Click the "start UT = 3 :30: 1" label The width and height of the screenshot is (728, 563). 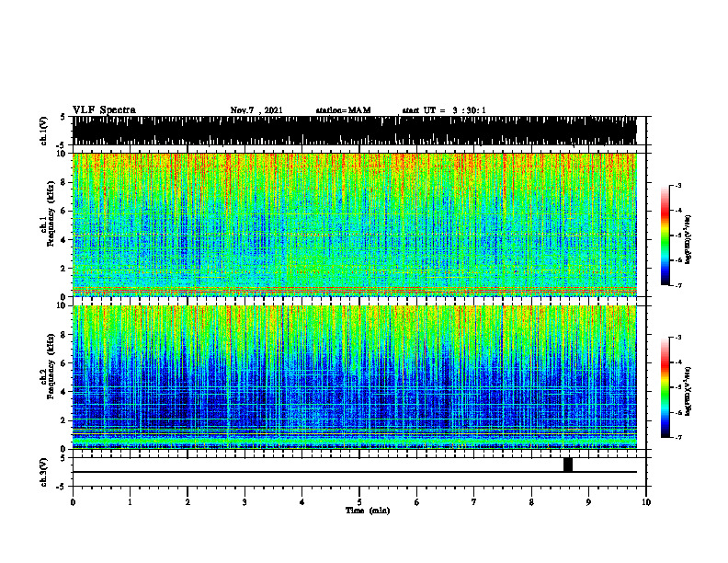coord(444,110)
